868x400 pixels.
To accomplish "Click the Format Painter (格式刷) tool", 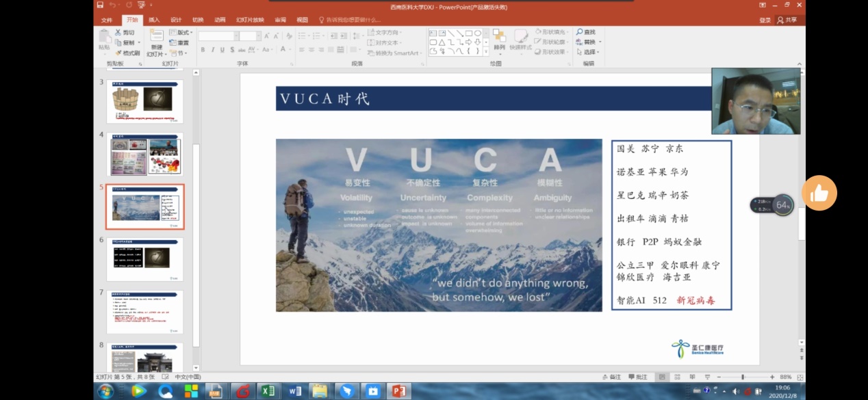I will click(x=127, y=53).
